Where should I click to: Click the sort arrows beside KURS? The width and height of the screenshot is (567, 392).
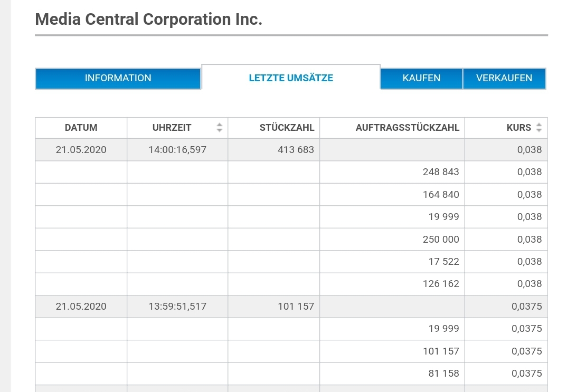pos(538,128)
